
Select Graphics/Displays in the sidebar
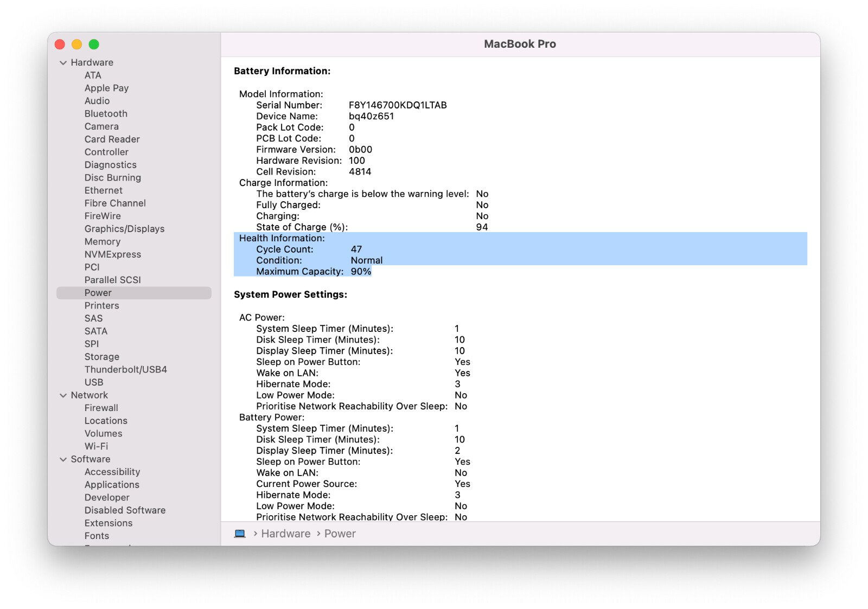point(124,229)
